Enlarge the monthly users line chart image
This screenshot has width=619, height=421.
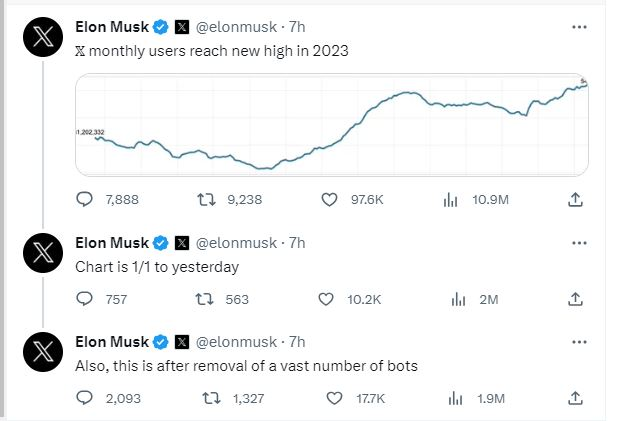coord(331,126)
